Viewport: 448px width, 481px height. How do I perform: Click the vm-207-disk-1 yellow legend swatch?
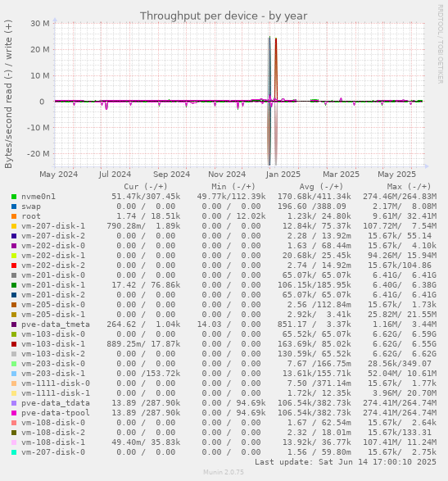coord(14,226)
